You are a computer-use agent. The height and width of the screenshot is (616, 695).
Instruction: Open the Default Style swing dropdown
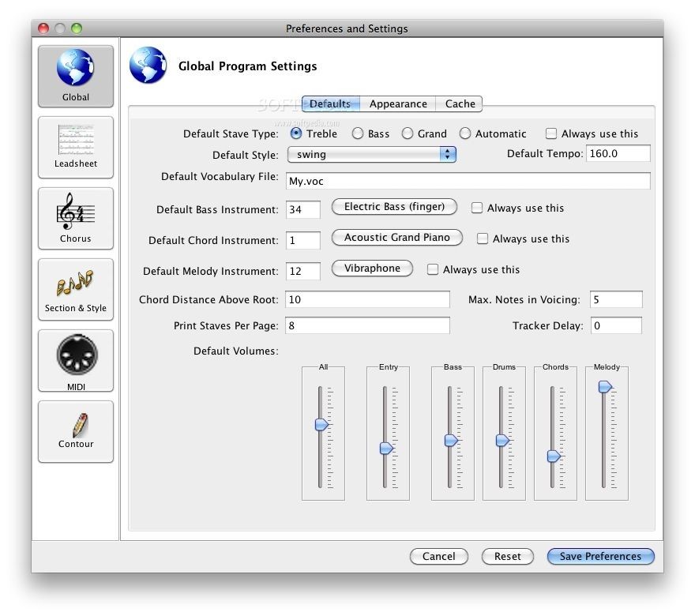coord(371,154)
